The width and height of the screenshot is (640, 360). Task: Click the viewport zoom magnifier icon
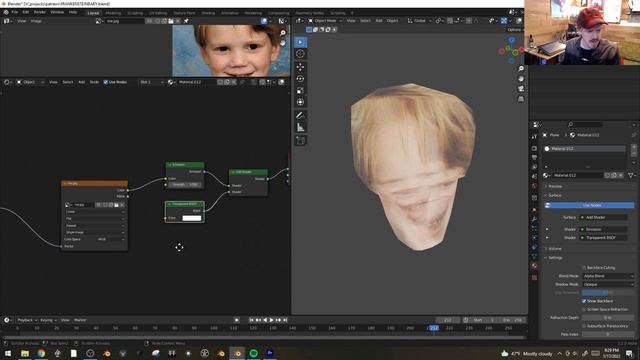click(x=521, y=69)
